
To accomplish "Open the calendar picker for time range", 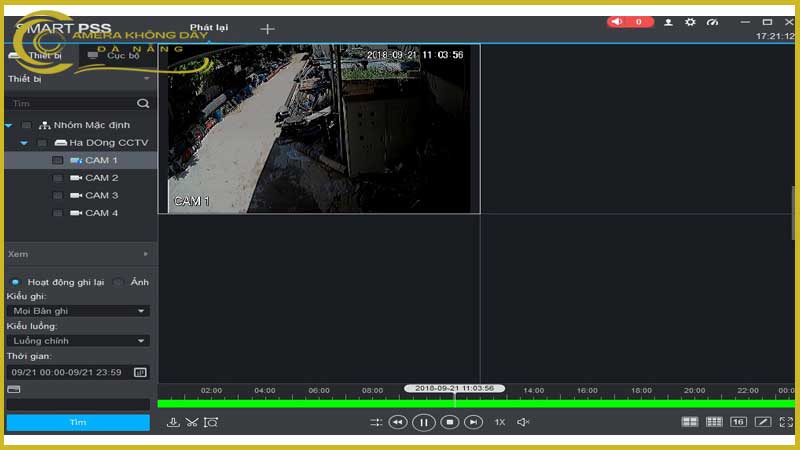I will pyautogui.click(x=140, y=372).
